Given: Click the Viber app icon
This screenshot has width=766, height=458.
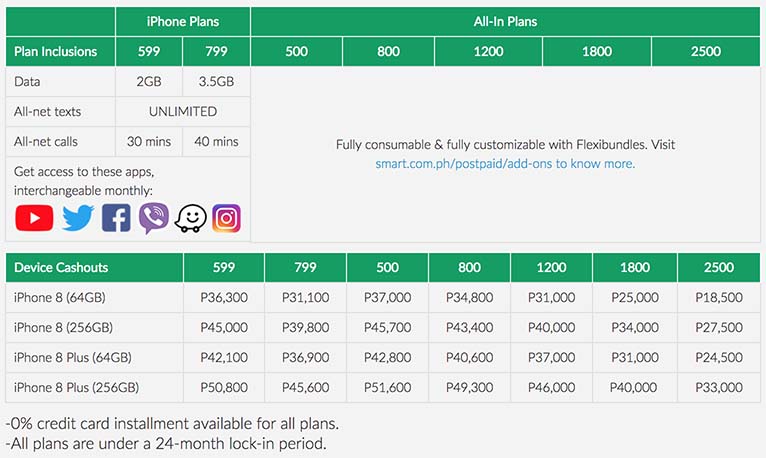Looking at the screenshot, I should coord(154,218).
